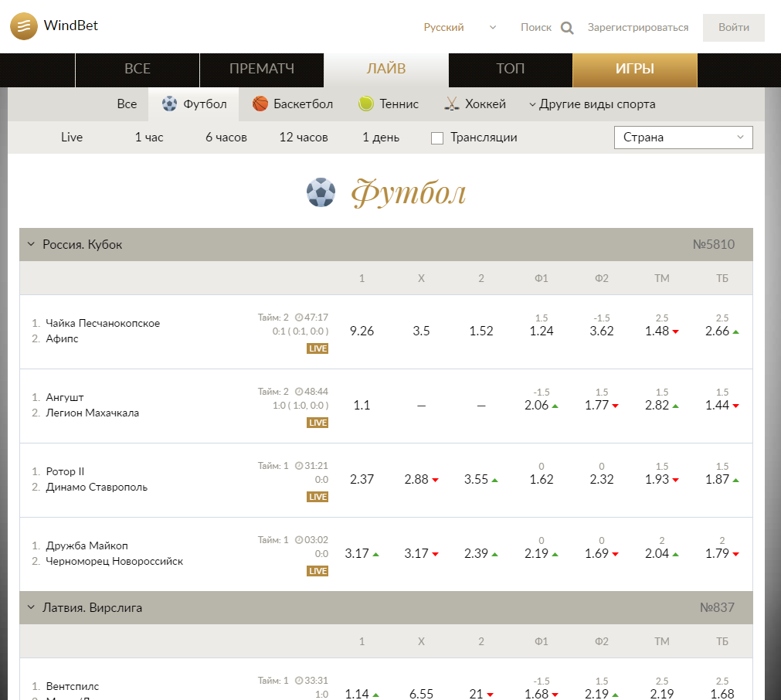Pick the Hockey sticks icon
The height and width of the screenshot is (700, 781).
pos(452,104)
